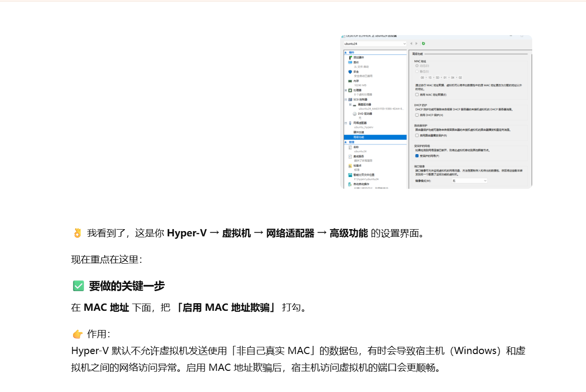The height and width of the screenshot is (392, 586).
Task: Expand the 处理器 (Processor) tree node
Action: [345, 90]
